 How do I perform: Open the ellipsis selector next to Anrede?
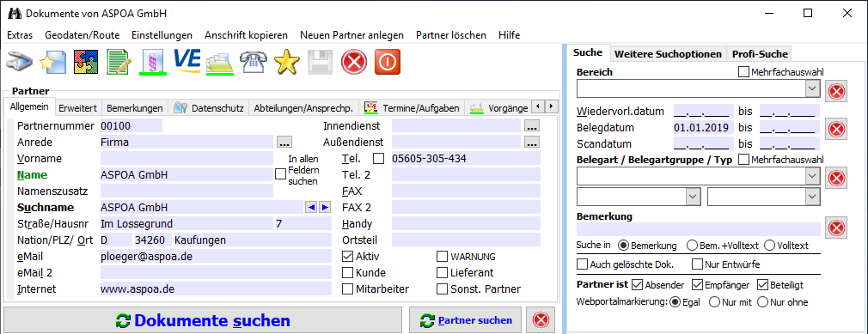pos(284,143)
